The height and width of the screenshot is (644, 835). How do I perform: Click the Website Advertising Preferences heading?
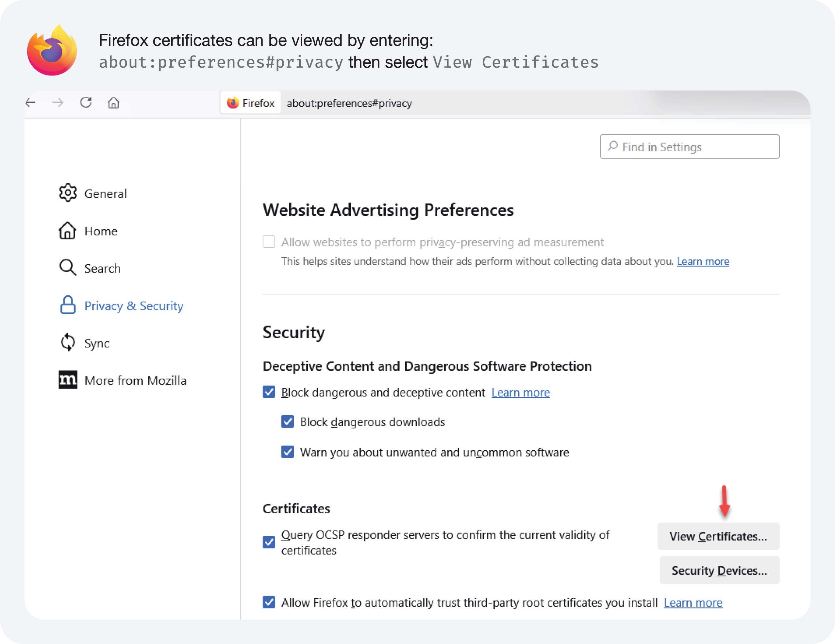388,210
